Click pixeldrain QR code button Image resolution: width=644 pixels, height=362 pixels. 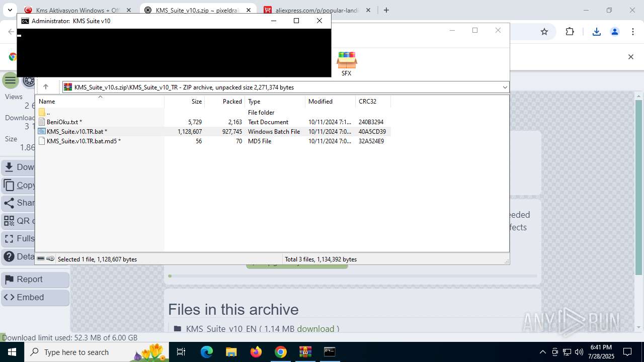point(19,221)
